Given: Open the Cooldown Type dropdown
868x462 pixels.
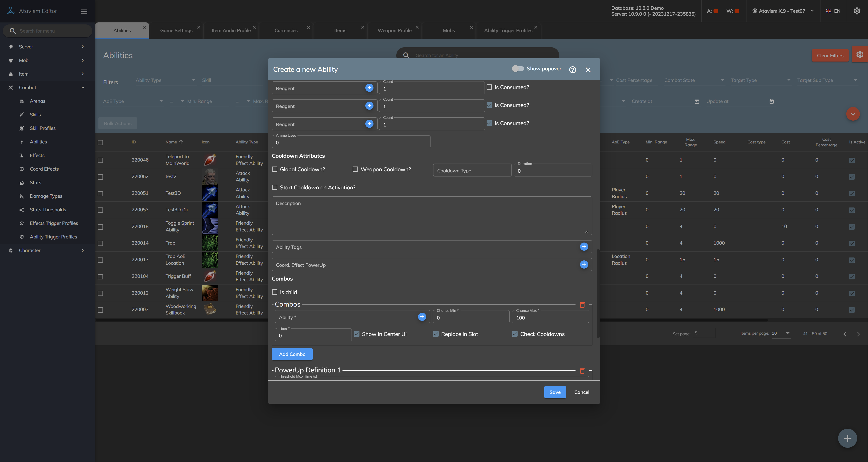Looking at the screenshot, I should (472, 171).
